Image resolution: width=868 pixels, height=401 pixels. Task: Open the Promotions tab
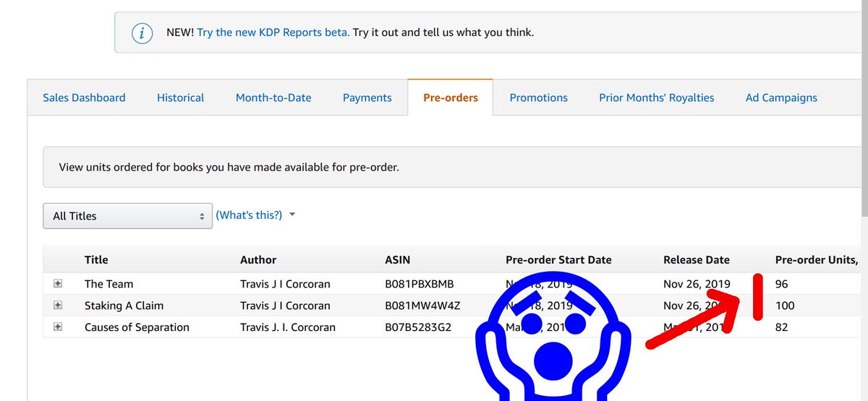[x=539, y=98]
